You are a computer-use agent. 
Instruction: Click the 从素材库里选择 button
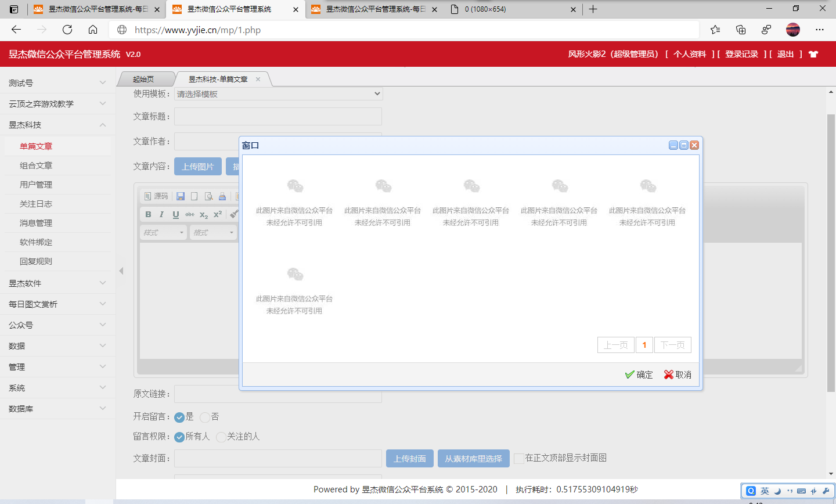pos(474,459)
